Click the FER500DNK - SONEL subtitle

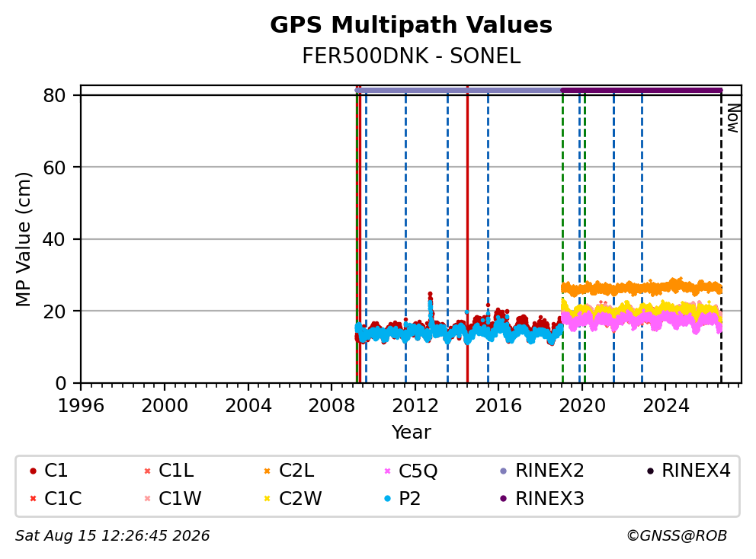coord(411,56)
